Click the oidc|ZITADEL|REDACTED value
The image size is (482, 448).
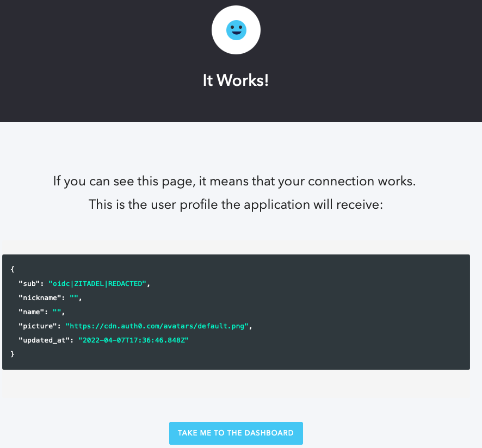pos(97,283)
